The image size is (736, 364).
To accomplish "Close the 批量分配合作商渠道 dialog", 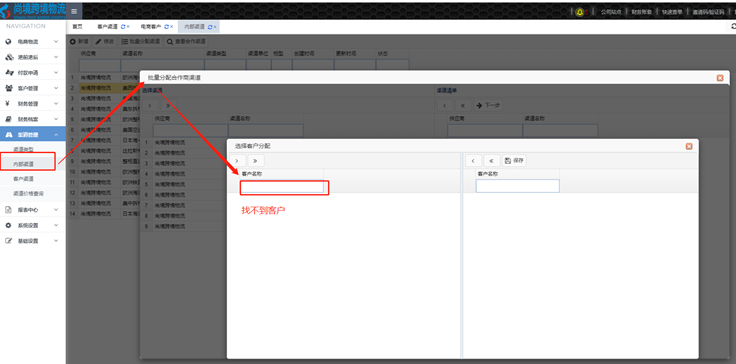I will [720, 78].
